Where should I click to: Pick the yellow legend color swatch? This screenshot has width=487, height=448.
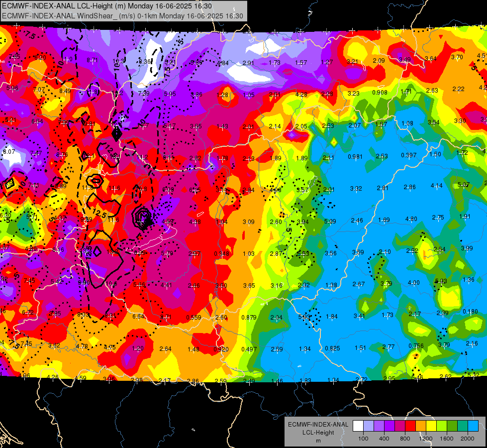point(431,426)
